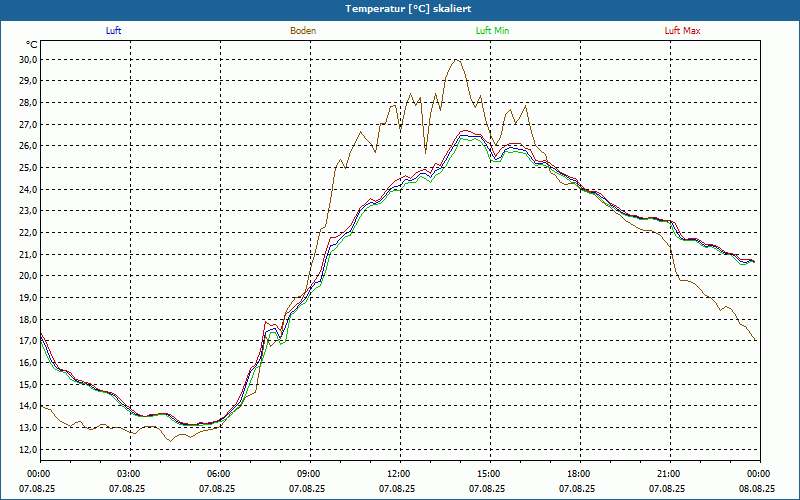Click the '12,0' y-axis value
Image resolution: width=800 pixels, height=500 pixels.
(x=29, y=449)
